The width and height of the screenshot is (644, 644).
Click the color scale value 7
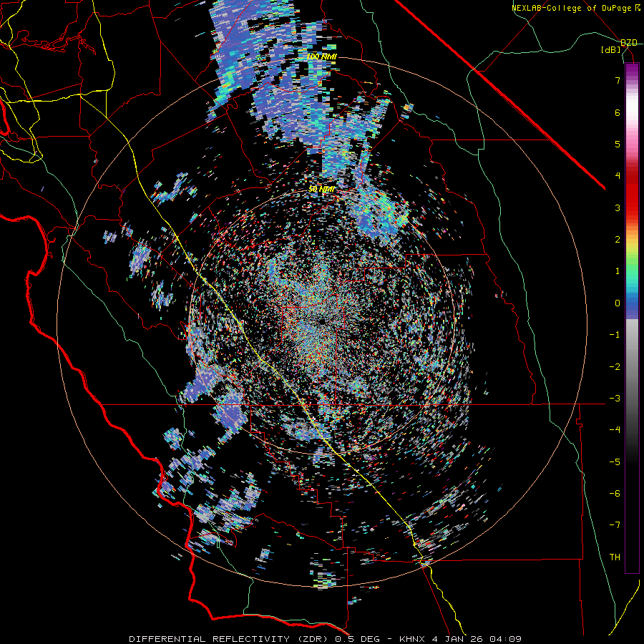(x=618, y=80)
